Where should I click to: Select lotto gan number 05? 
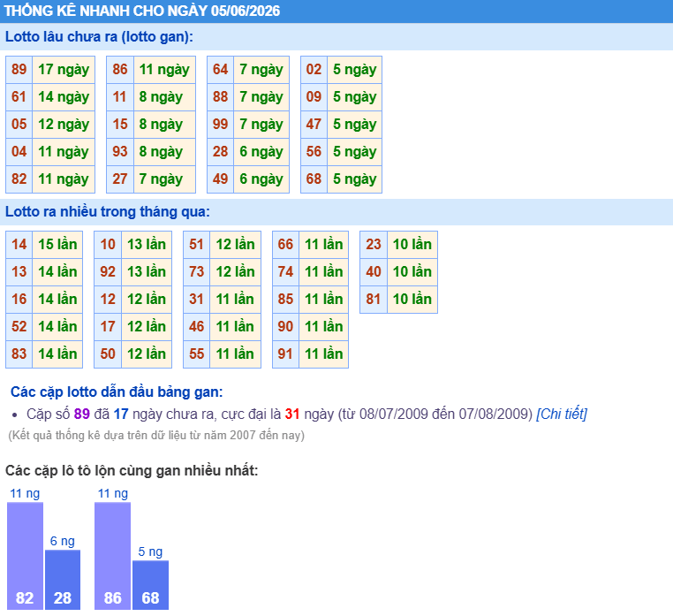point(19,124)
